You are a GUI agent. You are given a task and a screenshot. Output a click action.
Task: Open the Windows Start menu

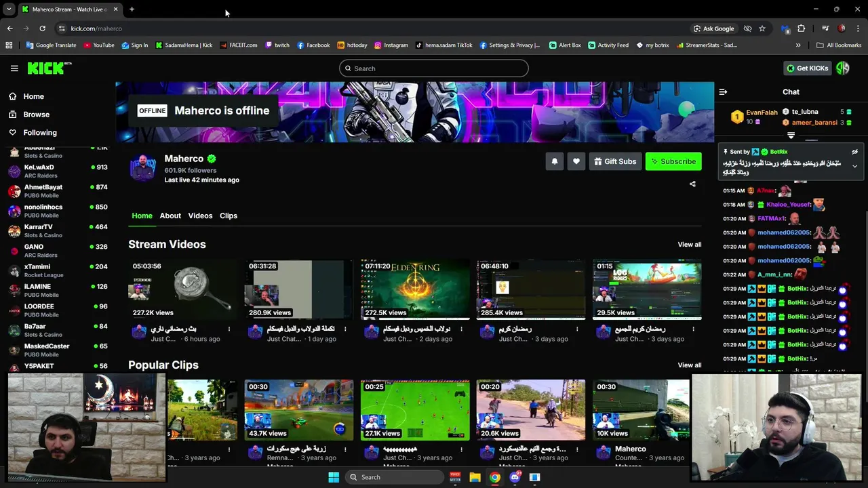334,477
